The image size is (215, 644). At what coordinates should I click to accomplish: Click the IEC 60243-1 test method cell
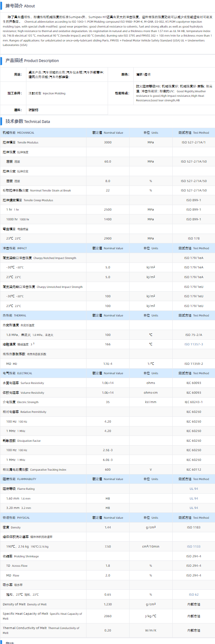tap(193, 402)
